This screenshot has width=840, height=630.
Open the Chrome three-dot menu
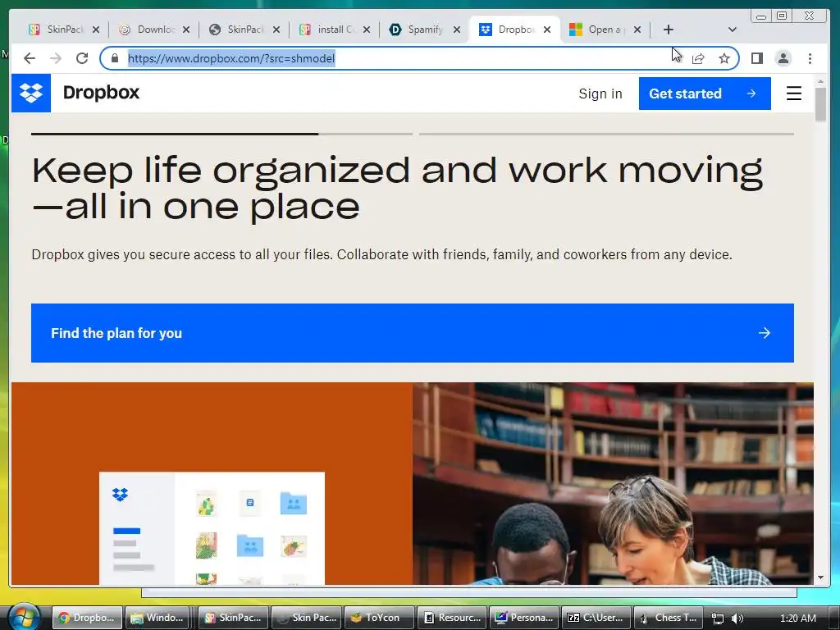click(810, 58)
